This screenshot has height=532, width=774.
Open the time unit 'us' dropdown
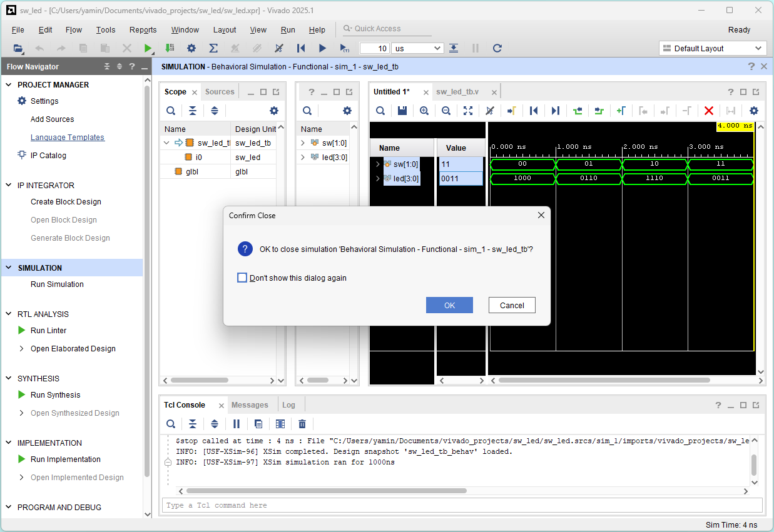[417, 48]
